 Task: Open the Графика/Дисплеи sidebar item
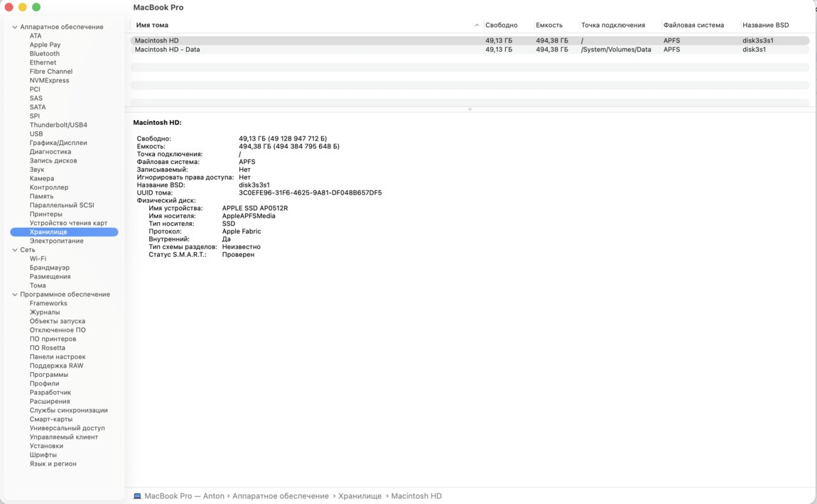(58, 143)
